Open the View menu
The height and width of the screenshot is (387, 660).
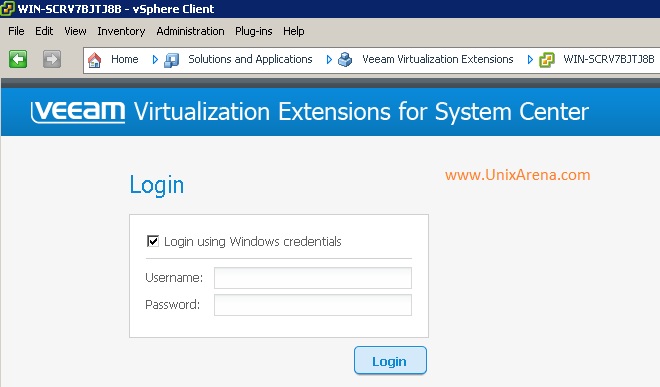(x=75, y=31)
